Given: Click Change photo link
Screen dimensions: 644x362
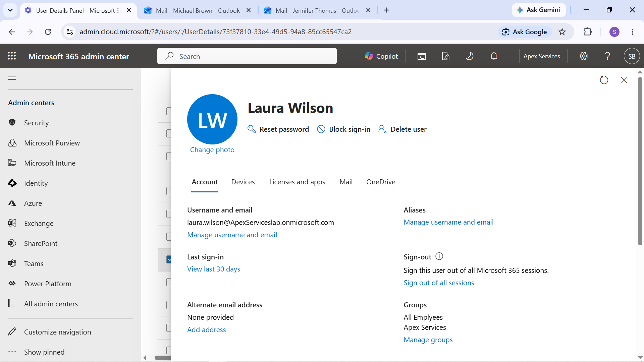Looking at the screenshot, I should pos(212,150).
